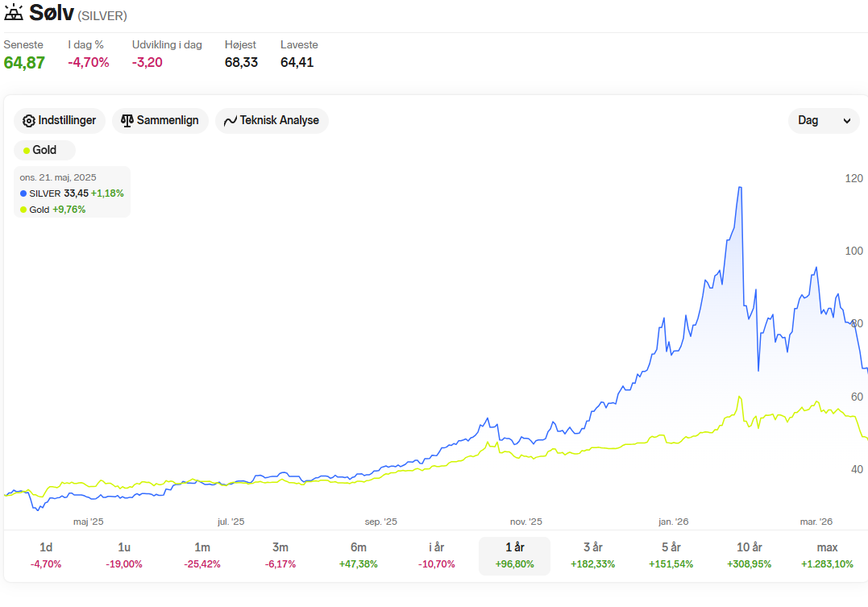Select the 1d time range
The width and height of the screenshot is (868, 607).
coord(46,555)
